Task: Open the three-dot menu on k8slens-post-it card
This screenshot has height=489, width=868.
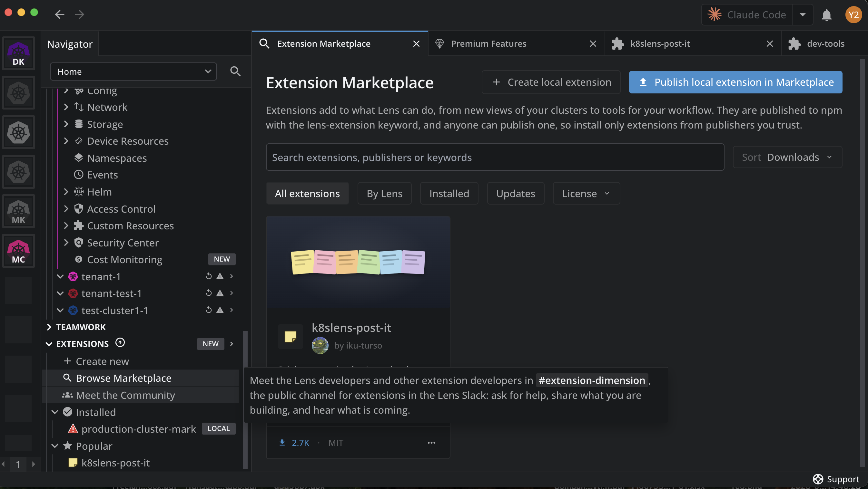Action: pyautogui.click(x=431, y=443)
